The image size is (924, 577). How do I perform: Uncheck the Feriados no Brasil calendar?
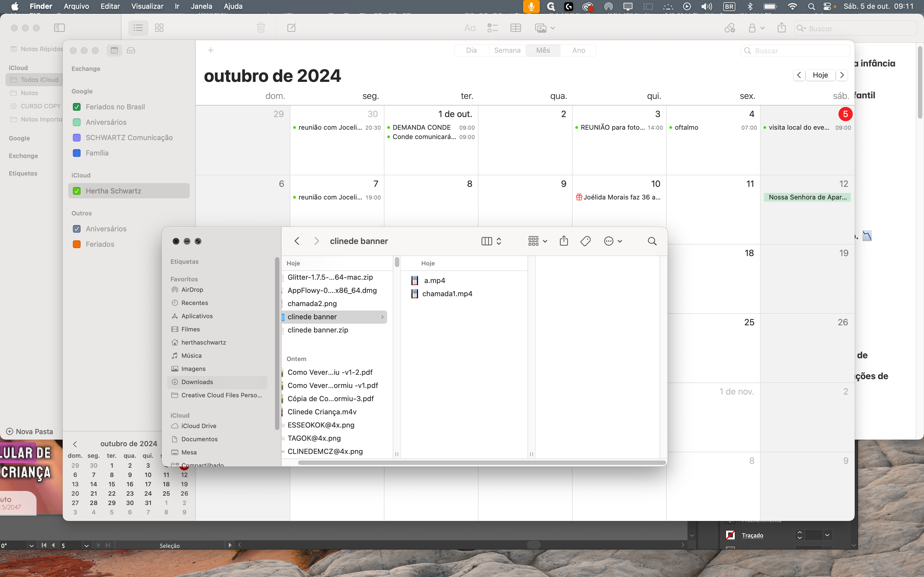(77, 107)
